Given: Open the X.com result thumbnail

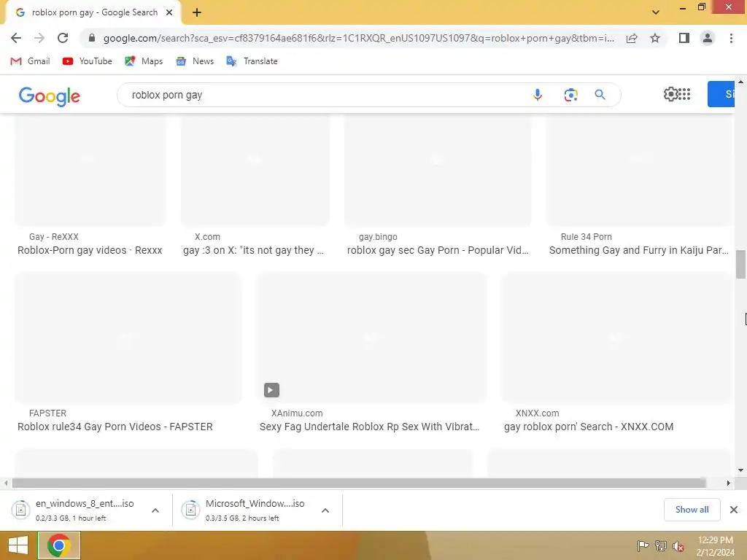Looking at the screenshot, I should 255,170.
